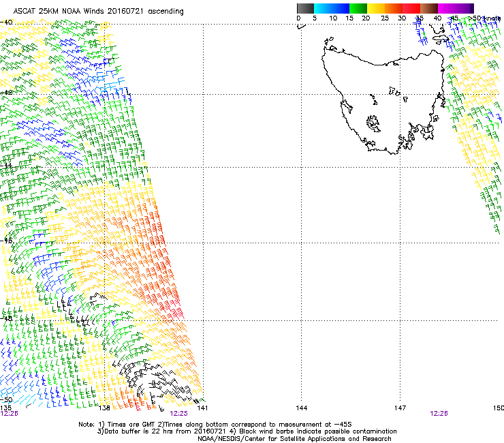Image resolution: width=504 pixels, height=443 pixels.
Task: Click the '138' longitude axis label
Action: click(104, 408)
